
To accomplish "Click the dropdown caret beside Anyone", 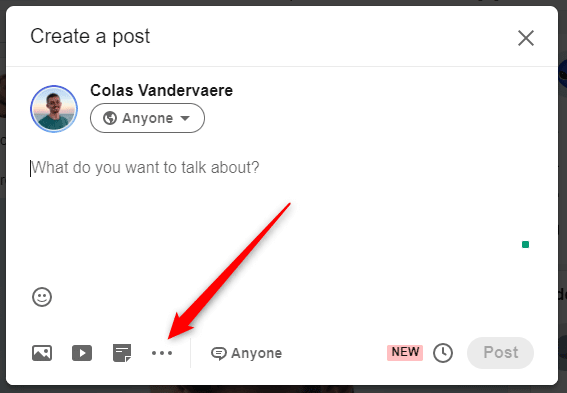I will point(185,118).
